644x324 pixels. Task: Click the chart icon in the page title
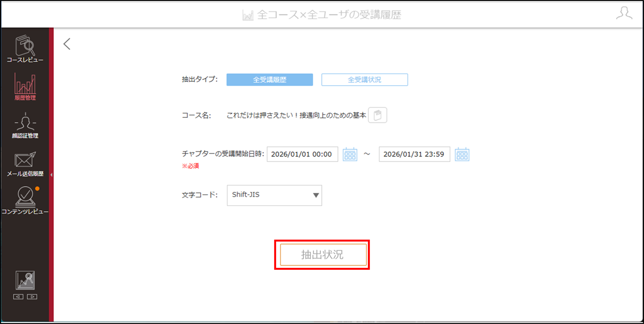(248, 16)
